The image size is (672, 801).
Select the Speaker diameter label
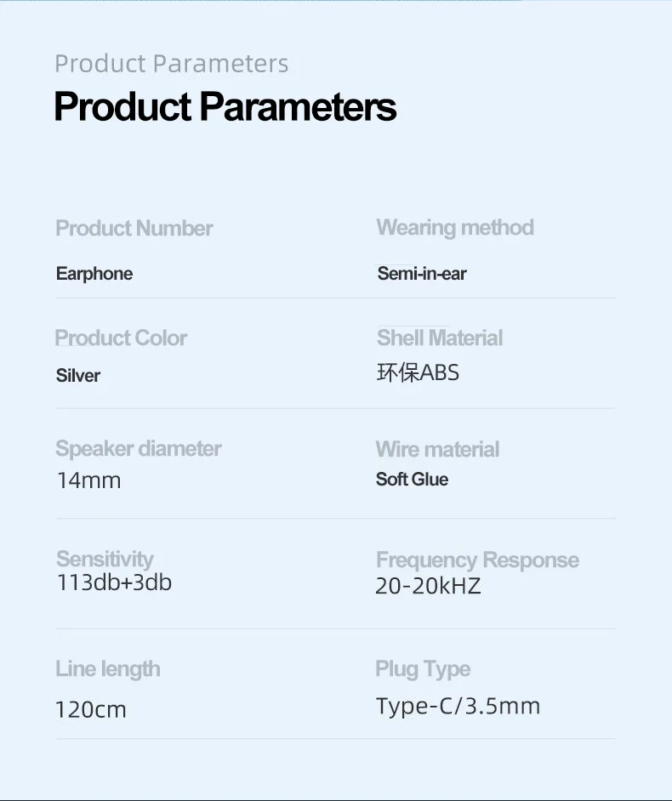pos(139,448)
